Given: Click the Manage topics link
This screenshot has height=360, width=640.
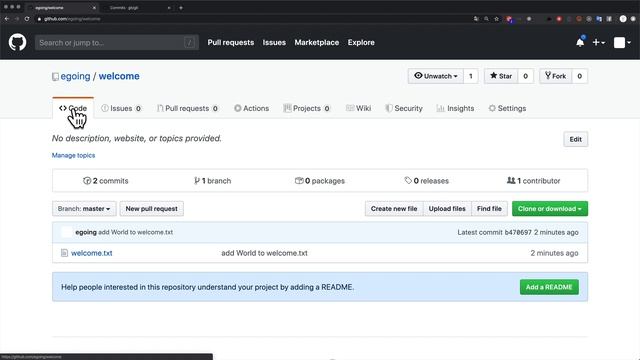Looking at the screenshot, I should pos(73,156).
